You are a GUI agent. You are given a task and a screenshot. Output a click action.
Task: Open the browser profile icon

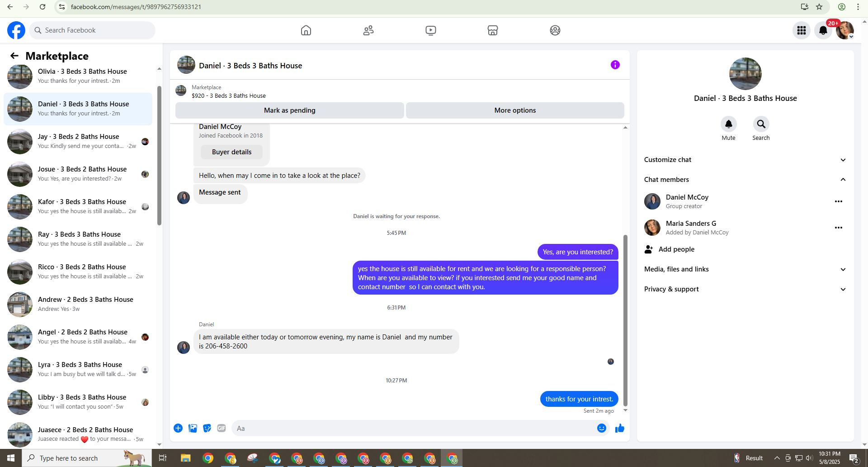coord(841,7)
